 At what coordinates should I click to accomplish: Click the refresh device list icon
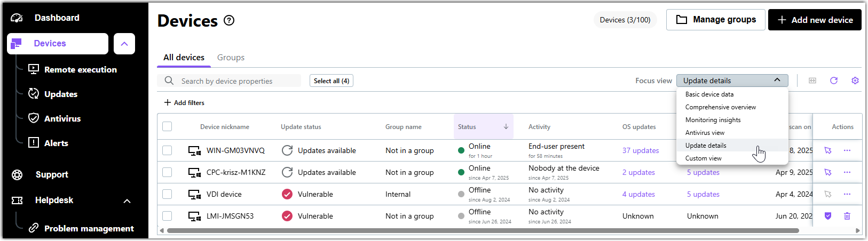click(x=833, y=81)
